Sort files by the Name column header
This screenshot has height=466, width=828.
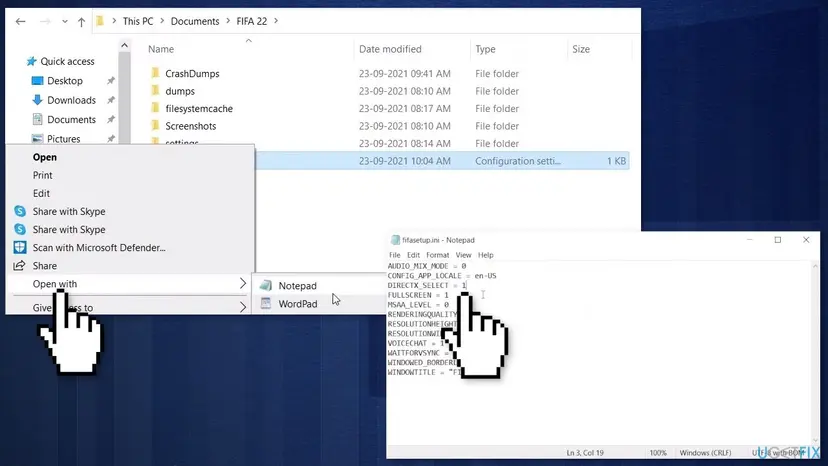click(161, 49)
